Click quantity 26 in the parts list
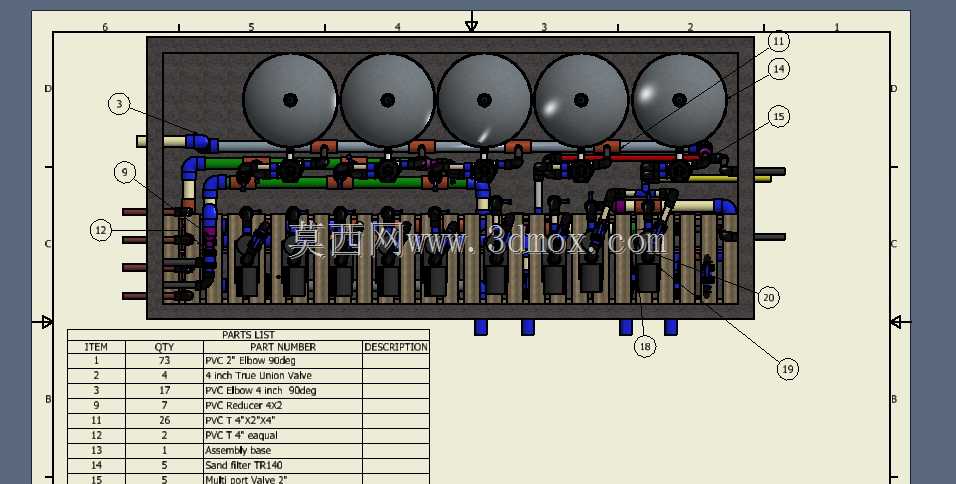Screen dimensions: 956x484 pos(164,421)
